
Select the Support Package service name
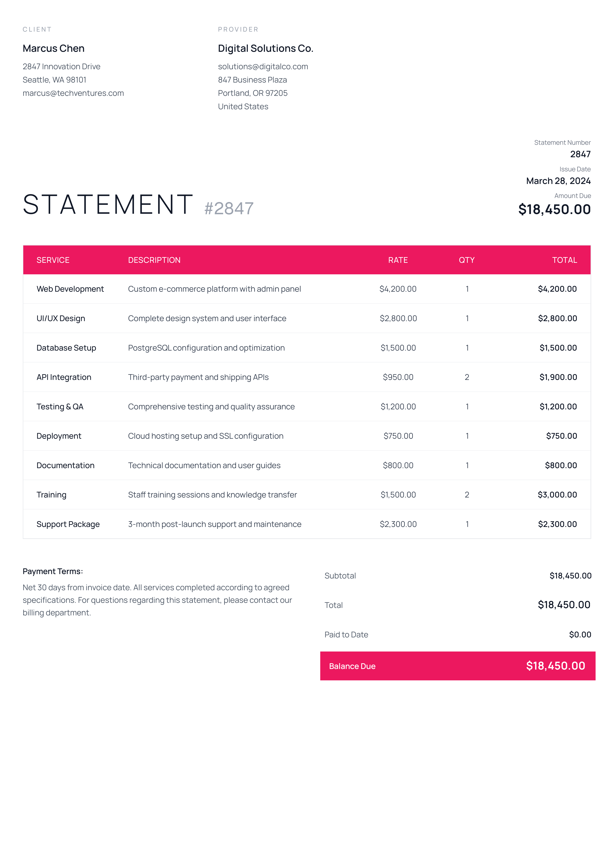[x=68, y=524]
